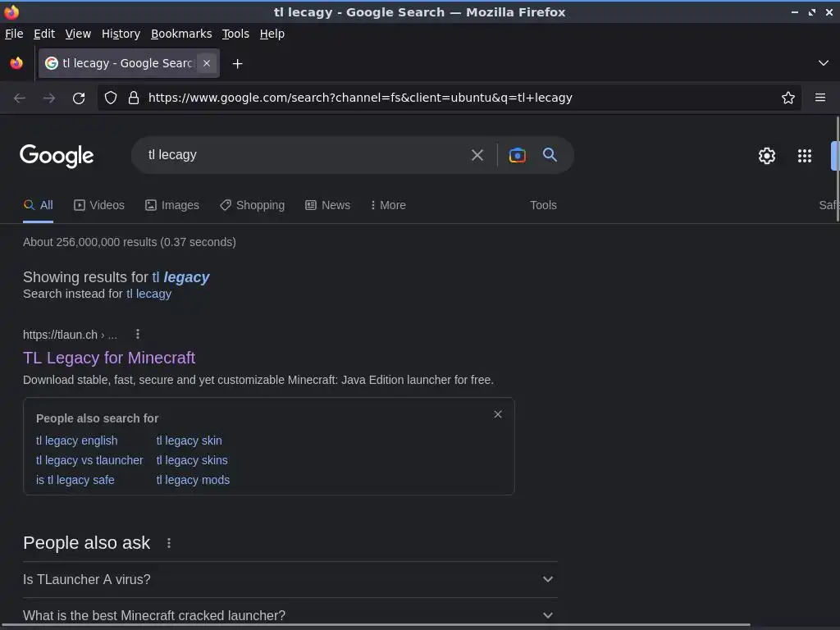840x630 pixels.
Task: Clear the search box with the X
Action: pyautogui.click(x=477, y=155)
